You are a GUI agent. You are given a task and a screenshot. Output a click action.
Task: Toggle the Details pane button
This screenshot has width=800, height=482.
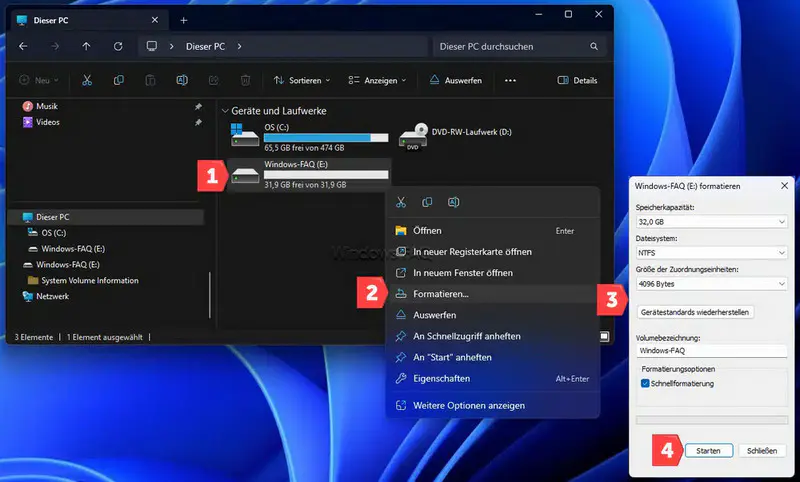coord(577,80)
